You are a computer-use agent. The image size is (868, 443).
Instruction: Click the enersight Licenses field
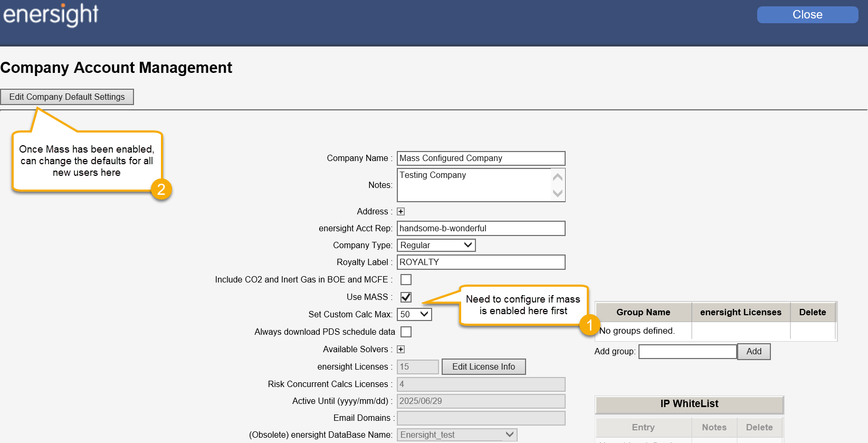(418, 367)
